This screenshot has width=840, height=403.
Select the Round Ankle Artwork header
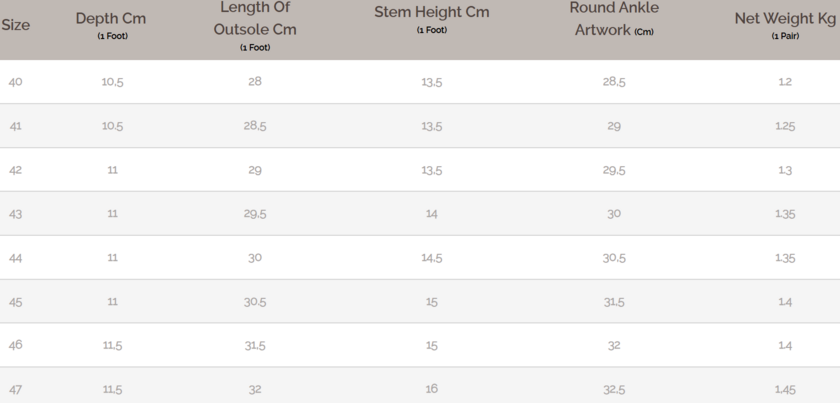[x=614, y=18]
